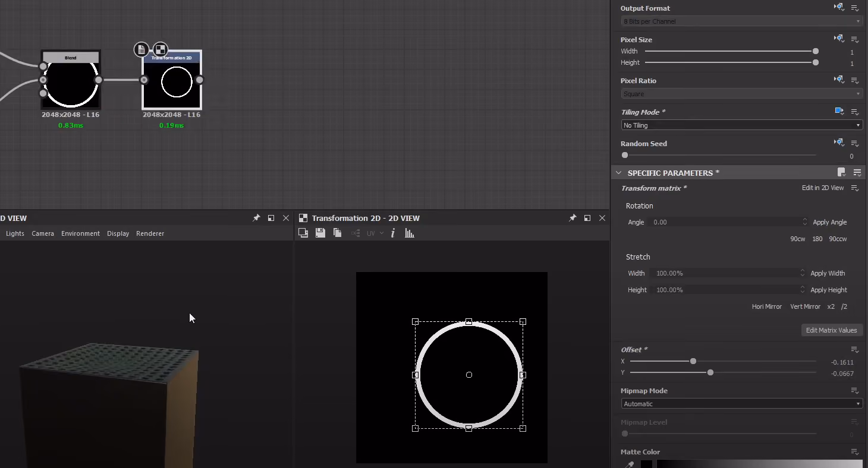The image size is (868, 468).
Task: Click the Edit Matrix Values button
Action: 831,330
